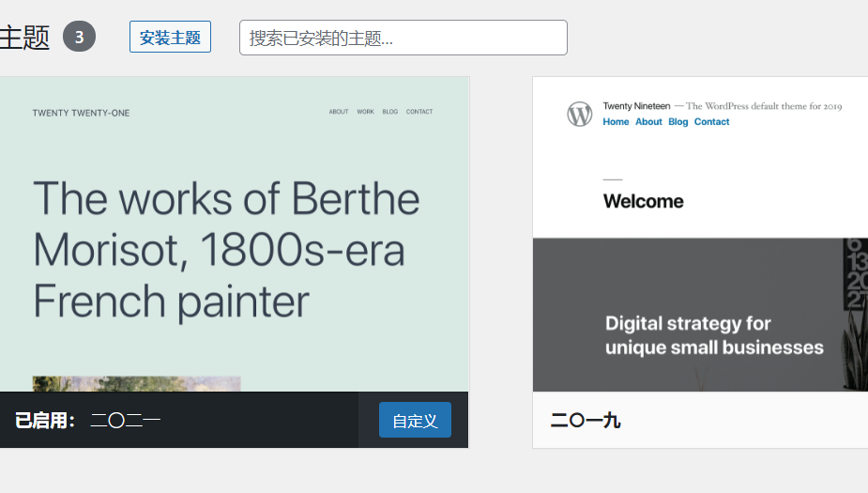The height and width of the screenshot is (493, 868).
Task: Click WORK in Twenty Twenty-One preview menu
Action: [365, 112]
